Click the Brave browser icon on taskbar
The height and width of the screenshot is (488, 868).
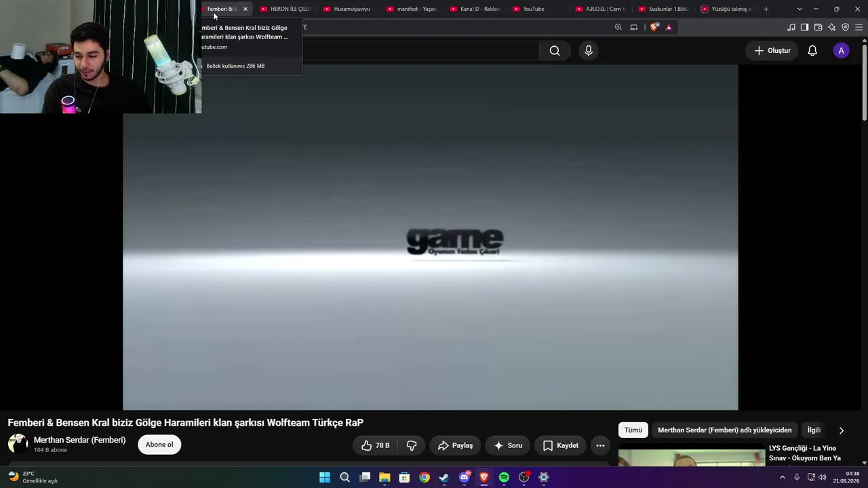coord(484,477)
